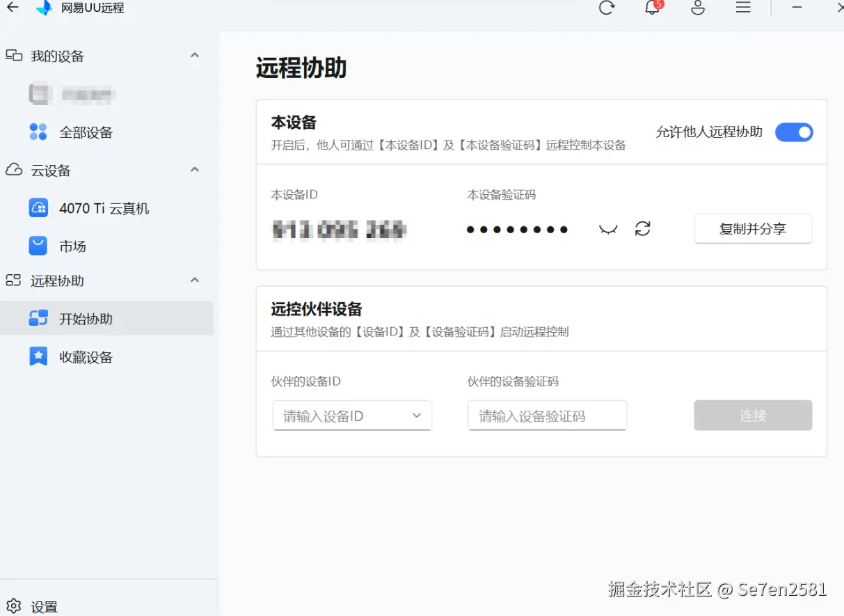Click the 伙伴的设备验证码 label
This screenshot has height=616, width=844.
pos(513,381)
